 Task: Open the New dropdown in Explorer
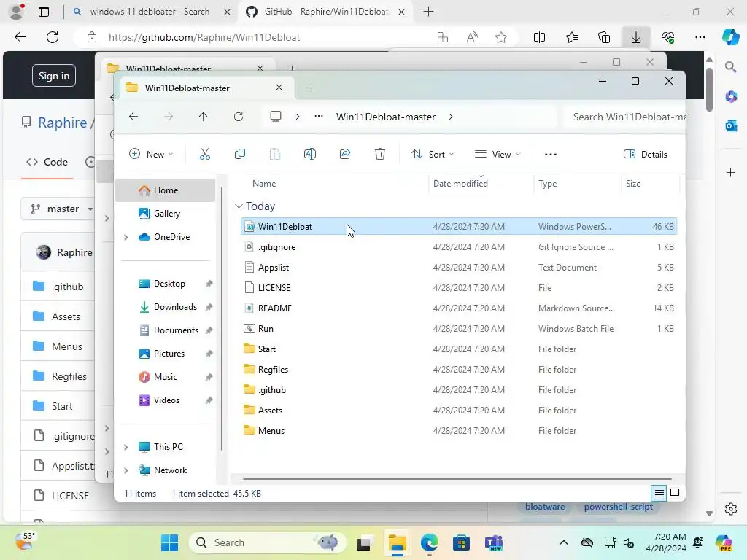click(x=151, y=155)
